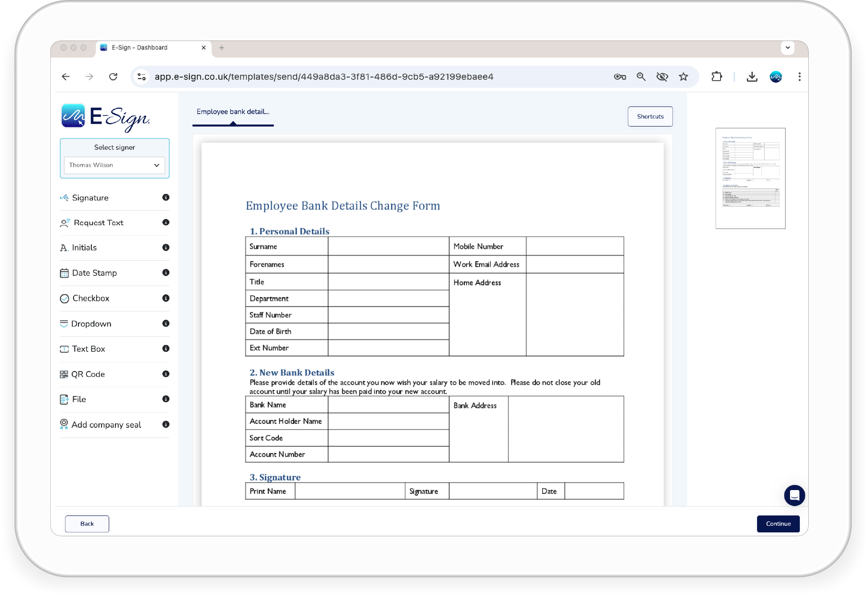The width and height of the screenshot is (868, 597).
Task: Open info for Signature field
Action: (x=166, y=197)
